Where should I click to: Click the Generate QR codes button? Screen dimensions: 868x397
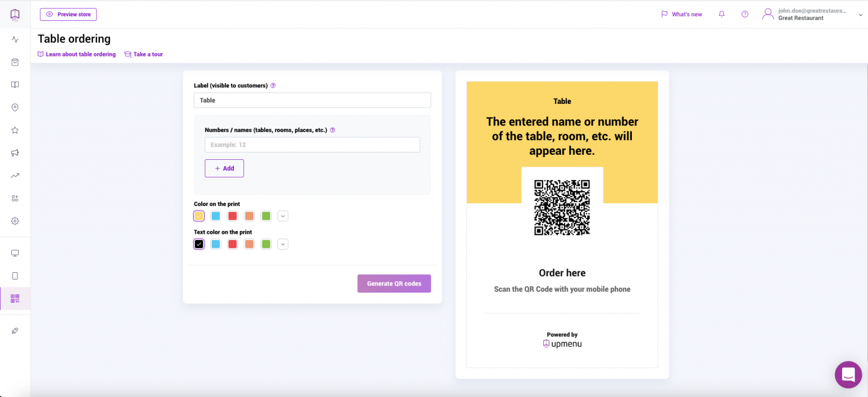click(394, 283)
